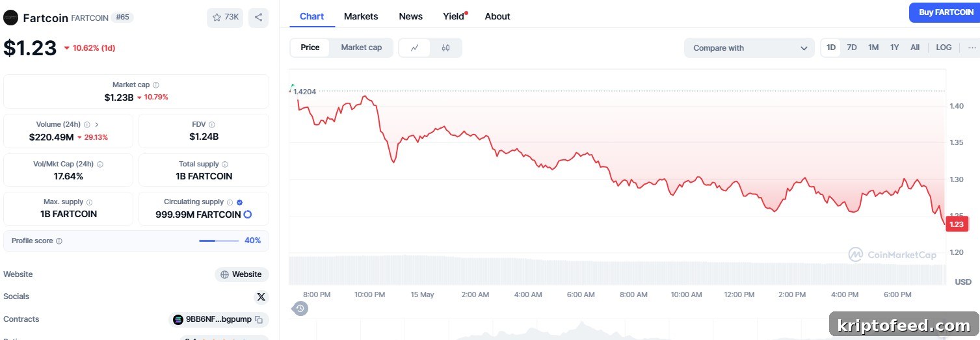The image size is (980, 340).
Task: Open the X social link icon
Action: [261, 297]
